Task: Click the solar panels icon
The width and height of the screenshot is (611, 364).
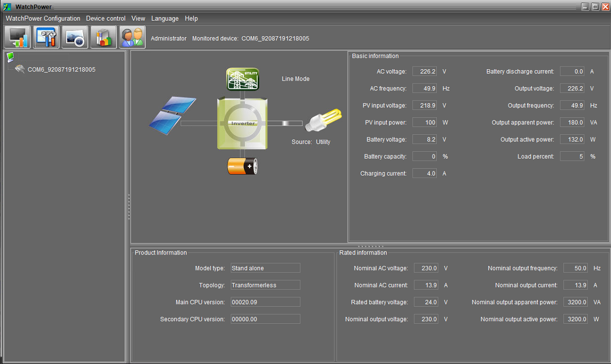Action: click(172, 116)
